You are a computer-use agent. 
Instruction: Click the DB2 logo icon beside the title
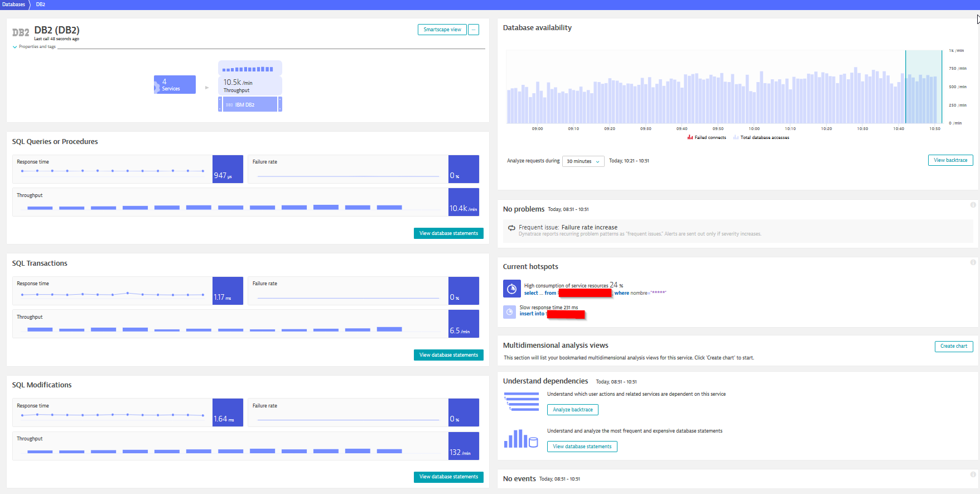pyautogui.click(x=21, y=32)
